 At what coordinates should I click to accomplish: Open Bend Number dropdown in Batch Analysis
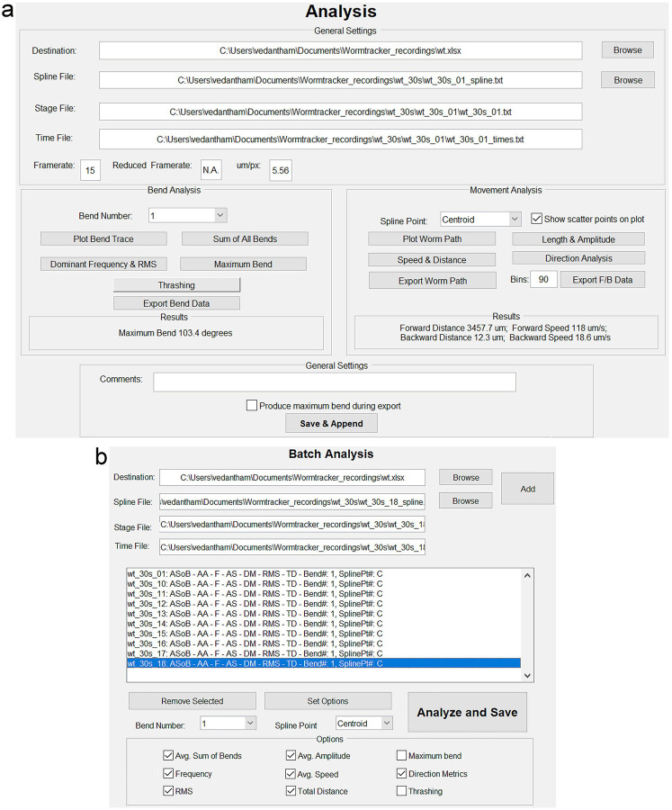[228, 724]
